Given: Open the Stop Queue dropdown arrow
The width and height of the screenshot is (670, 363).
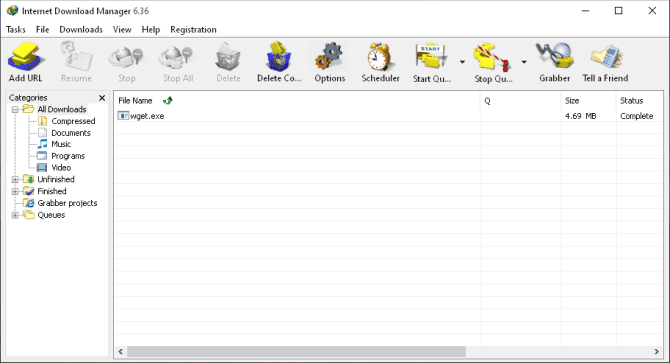Looking at the screenshot, I should (524, 62).
